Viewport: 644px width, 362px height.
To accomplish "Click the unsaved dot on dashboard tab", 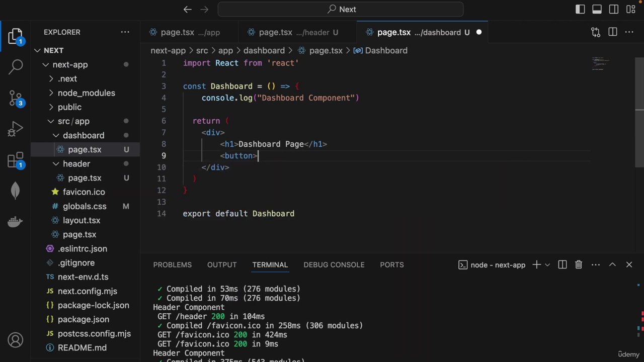I will (x=478, y=32).
